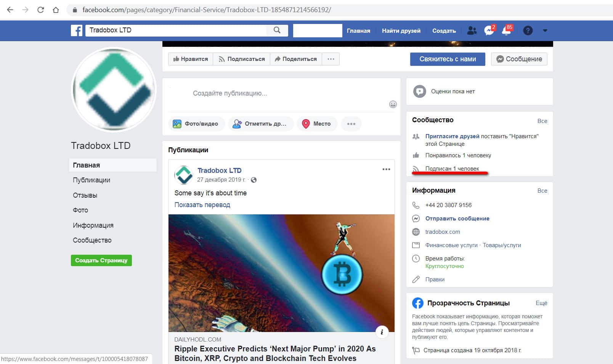Viewport: 613px width, 364px height.
Task: Click the Facebook logo icon
Action: [x=77, y=30]
